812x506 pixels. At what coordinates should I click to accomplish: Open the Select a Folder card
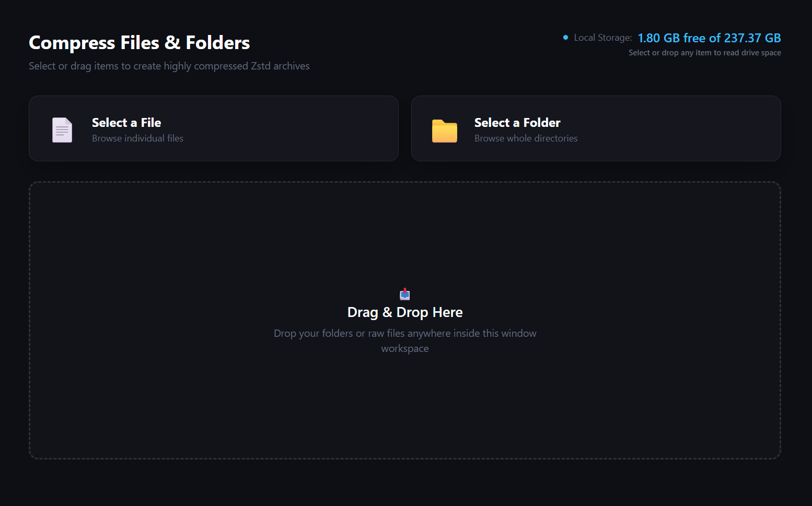coord(596,128)
